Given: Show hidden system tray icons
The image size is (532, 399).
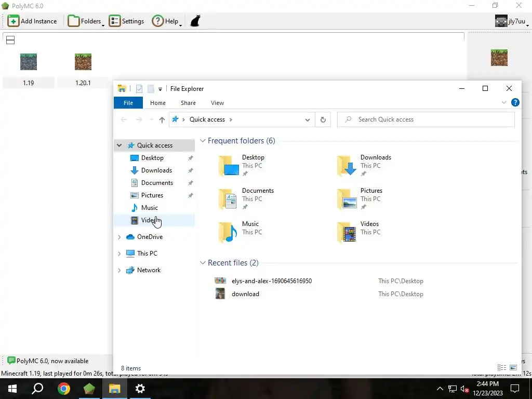Looking at the screenshot, I should click(440, 389).
